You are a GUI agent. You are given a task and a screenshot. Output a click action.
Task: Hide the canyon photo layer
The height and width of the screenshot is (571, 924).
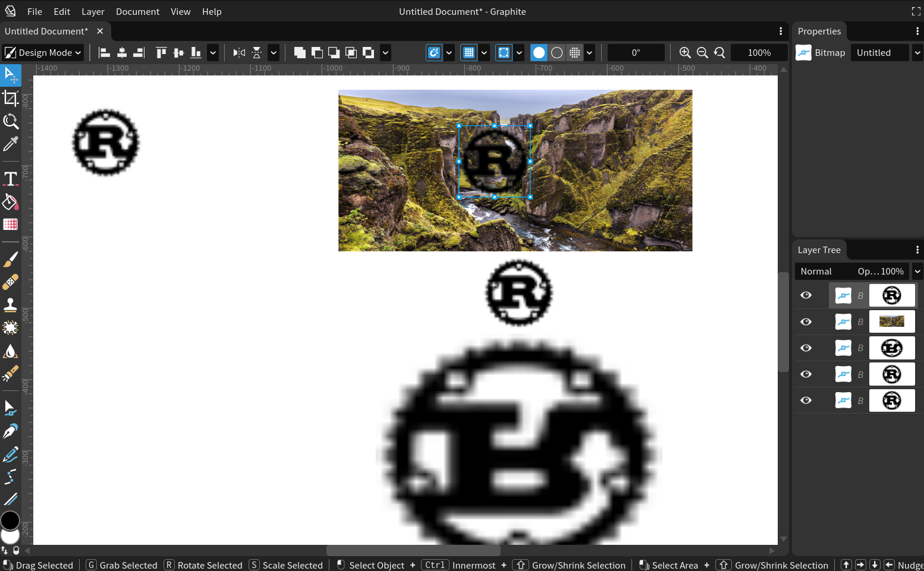click(806, 321)
